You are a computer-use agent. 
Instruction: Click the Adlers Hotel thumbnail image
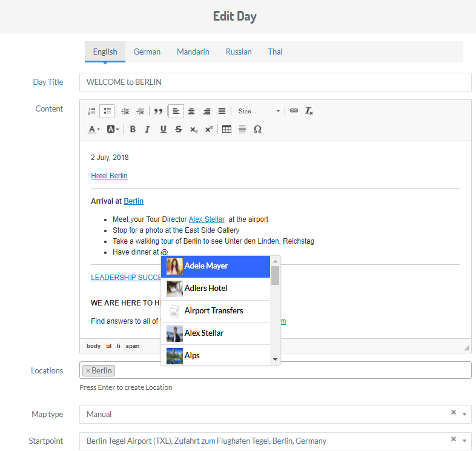[174, 289]
